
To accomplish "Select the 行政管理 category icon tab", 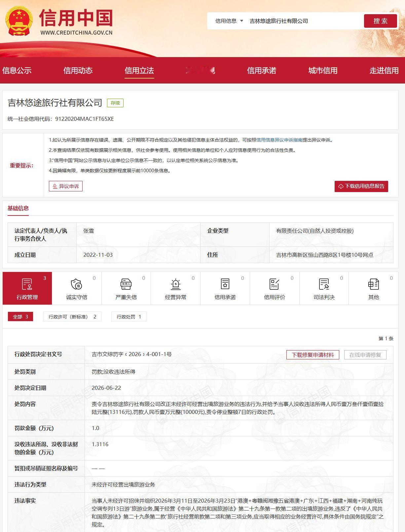I will point(27,288).
